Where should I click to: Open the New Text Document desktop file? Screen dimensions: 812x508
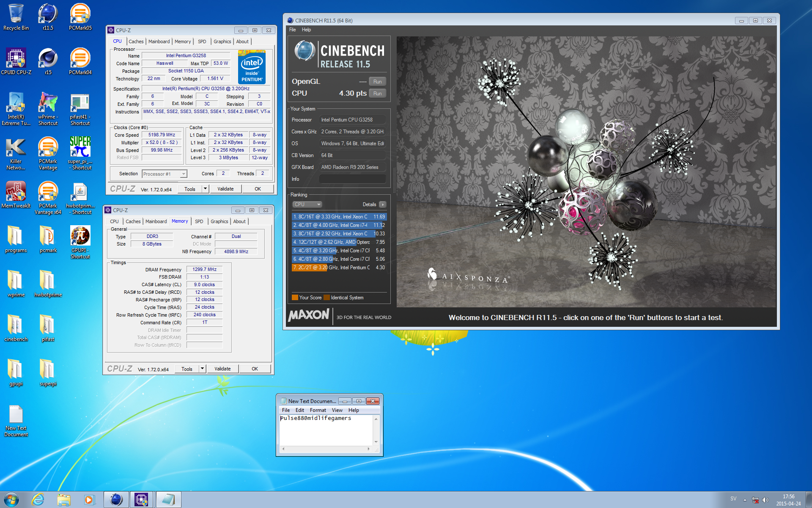pos(16,420)
